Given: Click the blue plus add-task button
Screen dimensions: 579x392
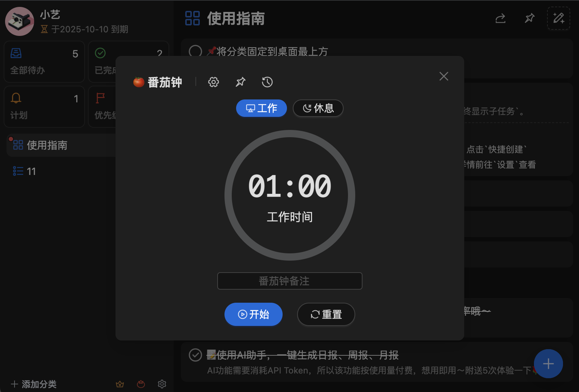Looking at the screenshot, I should pos(548,364).
